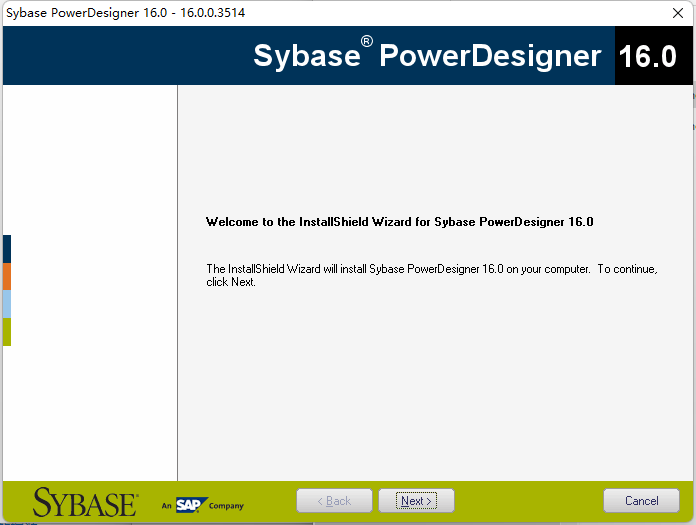
Task: Click the window title 'Sybase PowerDesigner 16.0 - 16.0.0.3514'
Action: 126,12
